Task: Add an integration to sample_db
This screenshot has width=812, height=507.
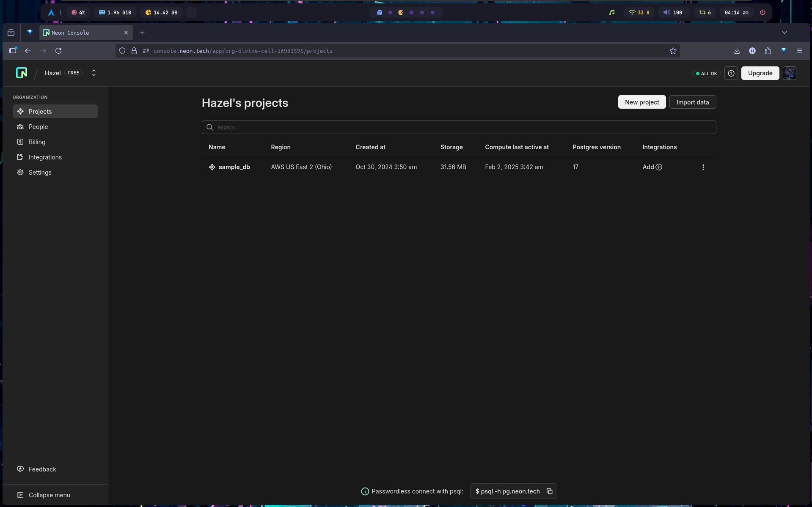Action: 652,167
